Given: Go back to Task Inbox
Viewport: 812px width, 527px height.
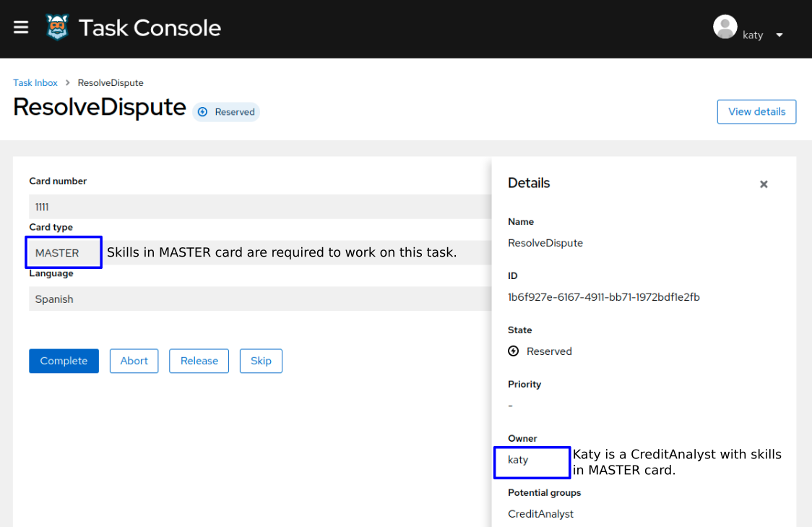Looking at the screenshot, I should click(35, 83).
